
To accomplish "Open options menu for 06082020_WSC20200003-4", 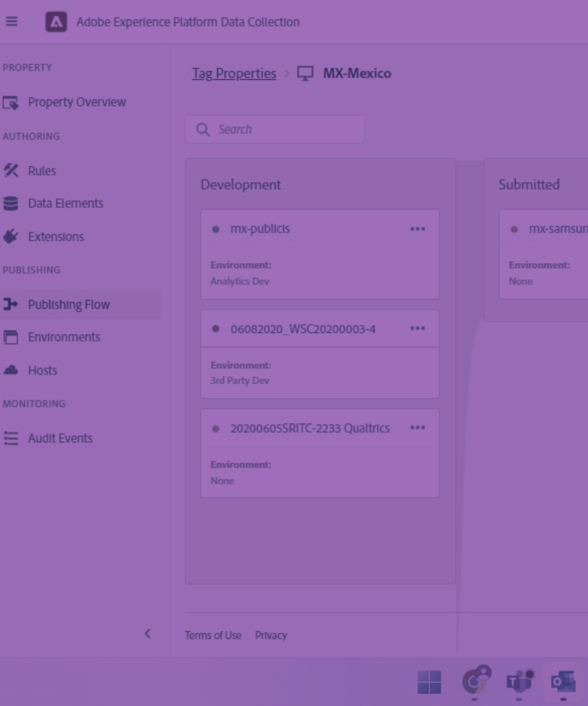I will tap(417, 328).
